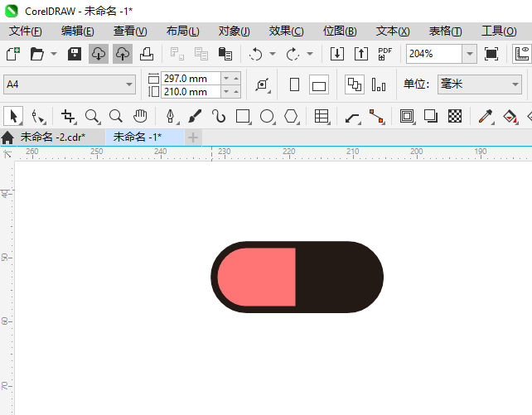The image size is (532, 415).
Task: Click the page dimensions settings icon
Action: coord(263,84)
